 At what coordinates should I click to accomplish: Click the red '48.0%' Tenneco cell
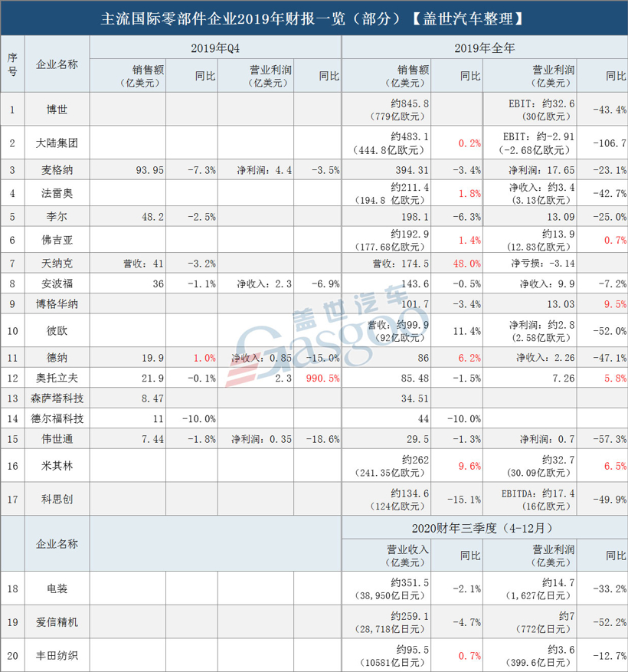click(467, 264)
